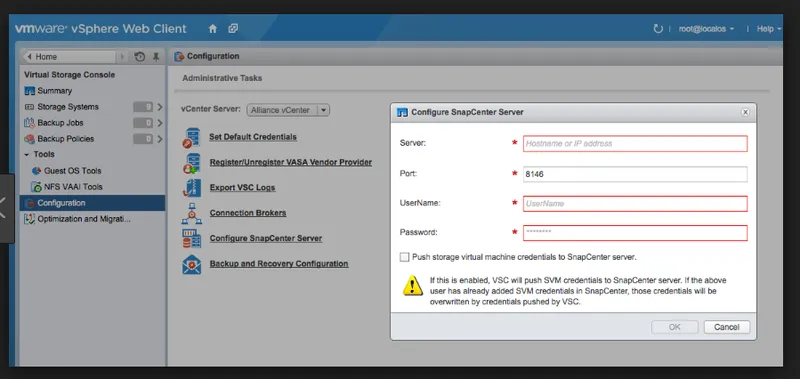Click the Summary sidebar icon
The height and width of the screenshot is (379, 800).
(x=30, y=91)
